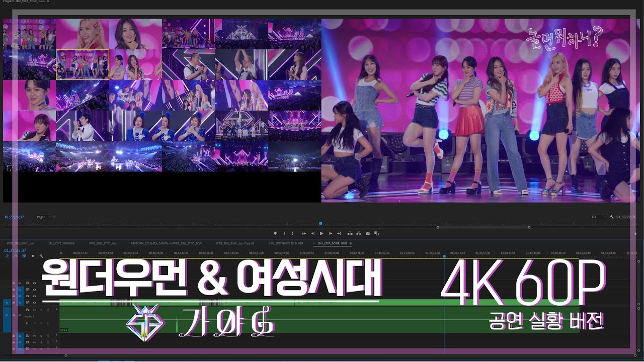This screenshot has width=644, height=362.
Task: Click the Go to Out point button
Action: [x=339, y=233]
